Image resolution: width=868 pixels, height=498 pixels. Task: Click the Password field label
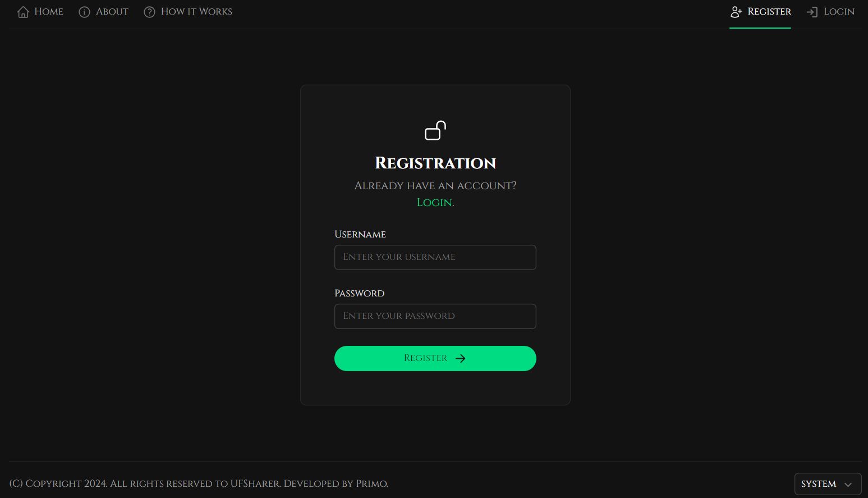click(x=359, y=293)
